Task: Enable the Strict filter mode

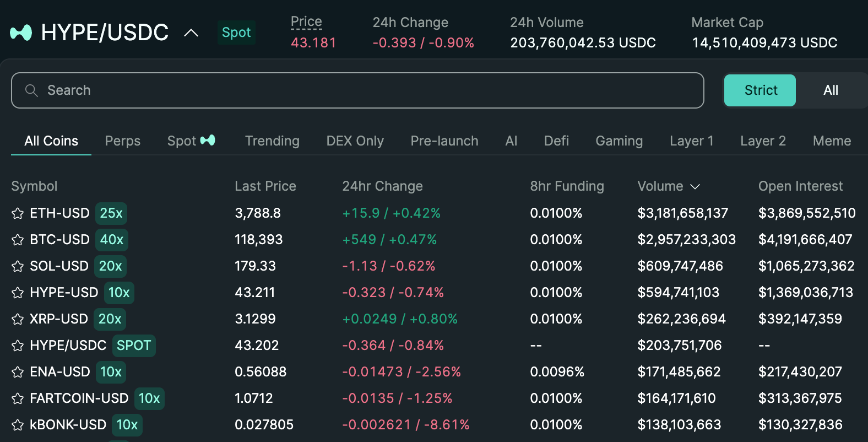Action: pyautogui.click(x=759, y=90)
